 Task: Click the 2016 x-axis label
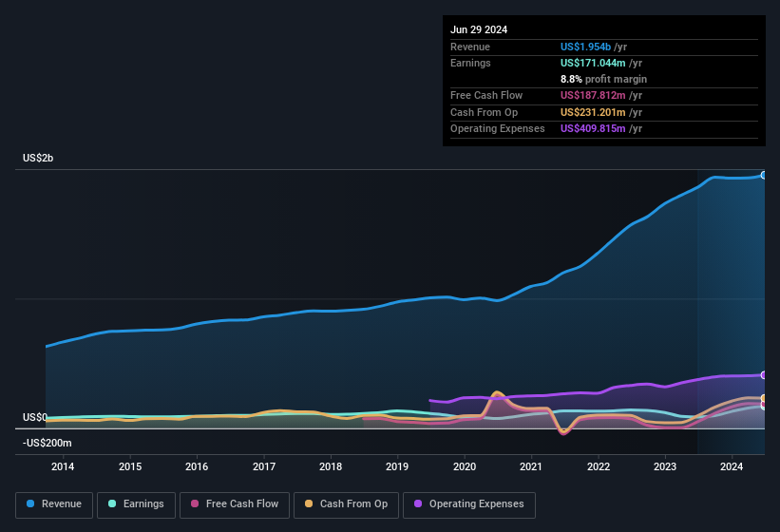(197, 466)
